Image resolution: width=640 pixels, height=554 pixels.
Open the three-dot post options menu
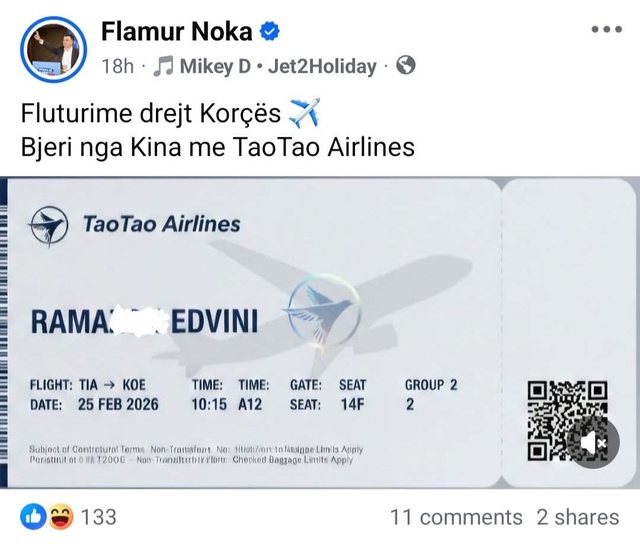[x=606, y=29]
